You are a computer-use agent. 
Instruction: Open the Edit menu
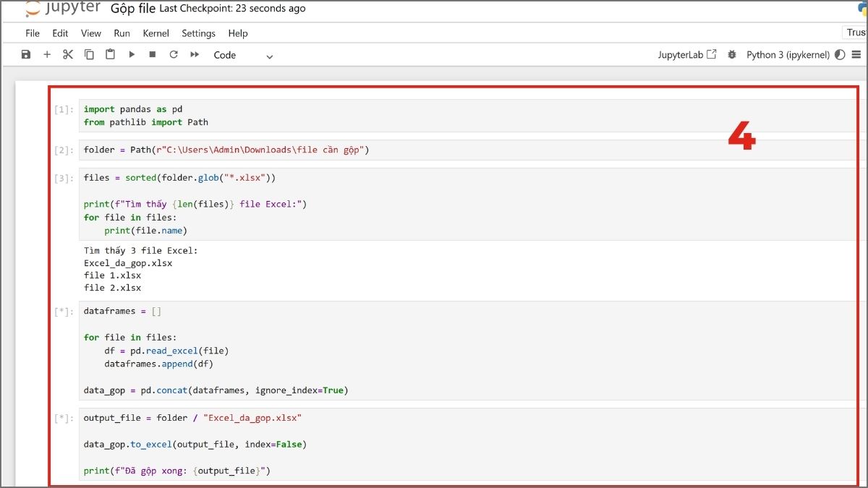60,33
